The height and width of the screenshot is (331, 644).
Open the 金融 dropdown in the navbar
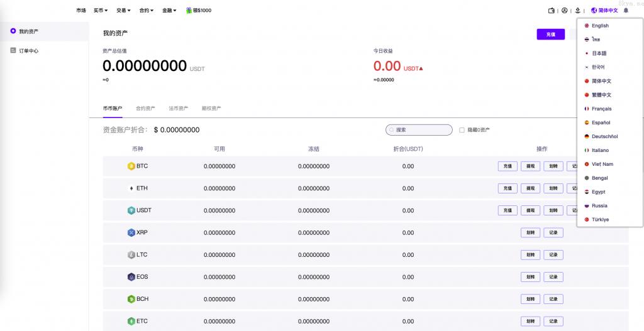[169, 11]
